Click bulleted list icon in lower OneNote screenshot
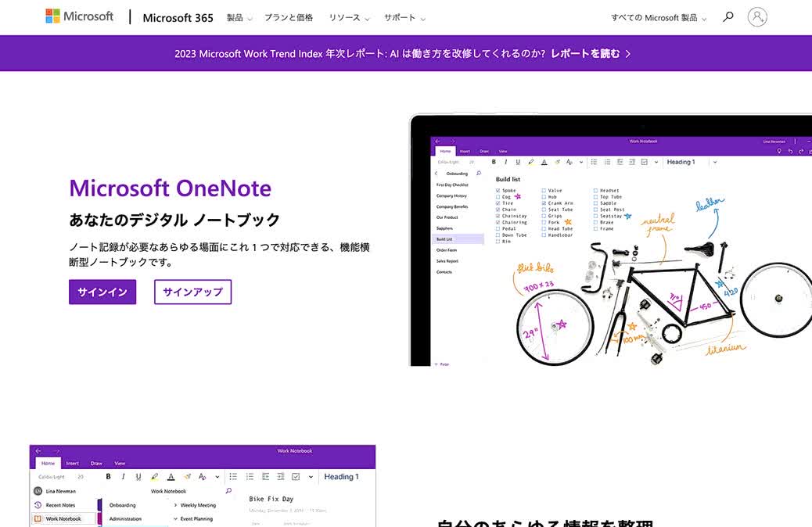 point(234,476)
